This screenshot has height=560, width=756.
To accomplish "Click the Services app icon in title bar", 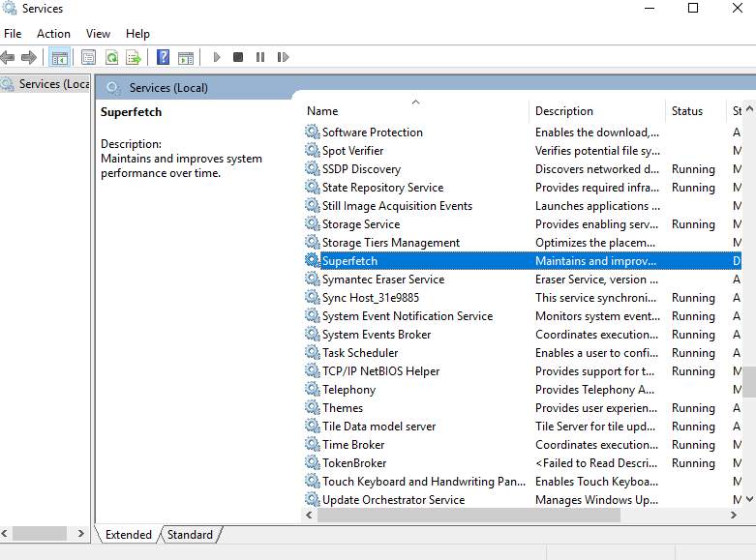I will [9, 8].
